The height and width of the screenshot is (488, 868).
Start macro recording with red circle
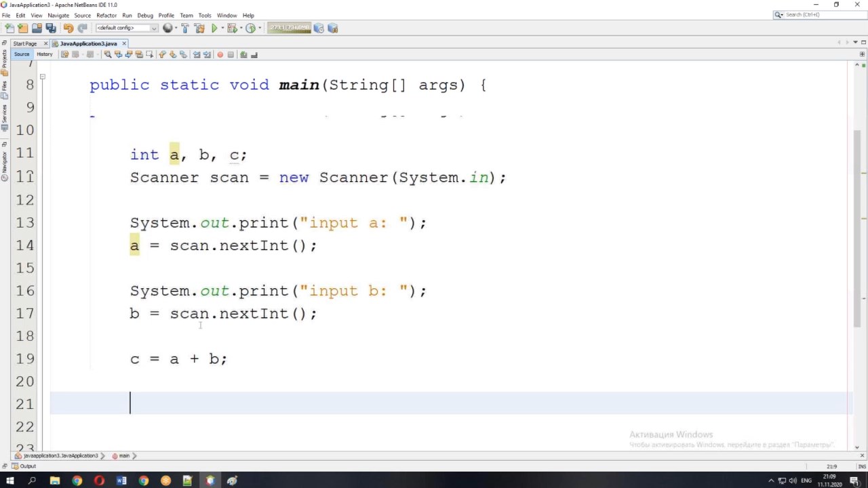pyautogui.click(x=220, y=54)
